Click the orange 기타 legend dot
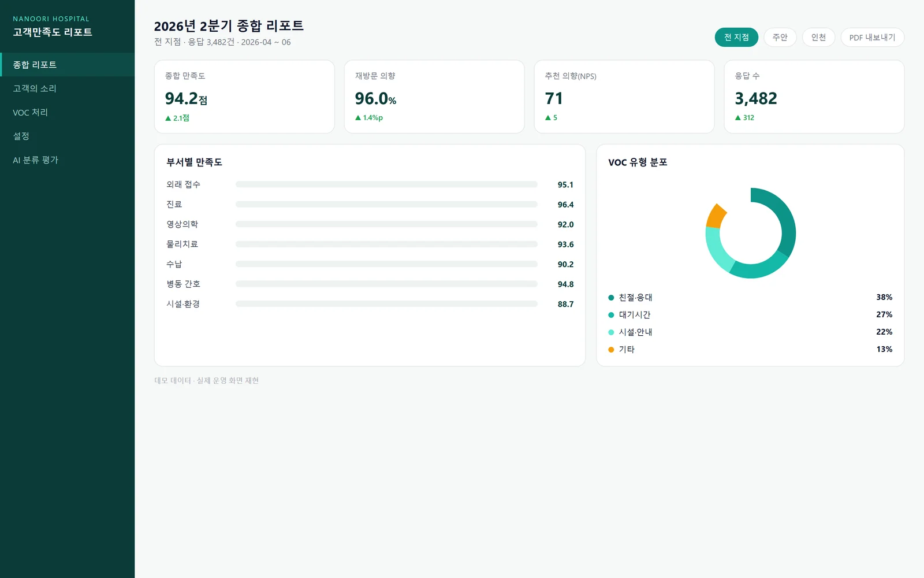 pos(611,350)
